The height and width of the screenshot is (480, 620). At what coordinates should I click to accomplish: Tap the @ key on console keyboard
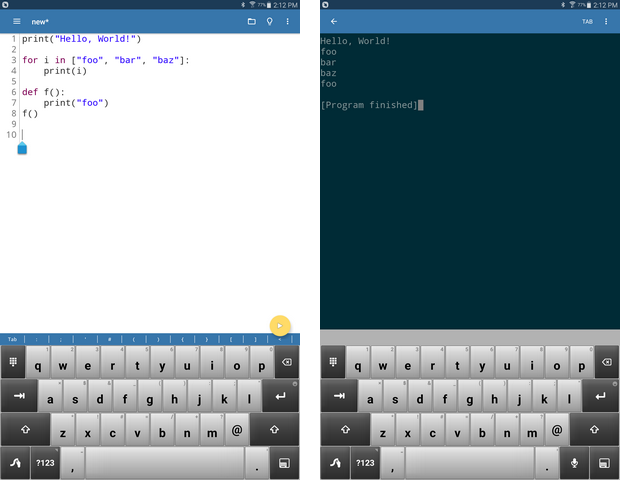557,429
